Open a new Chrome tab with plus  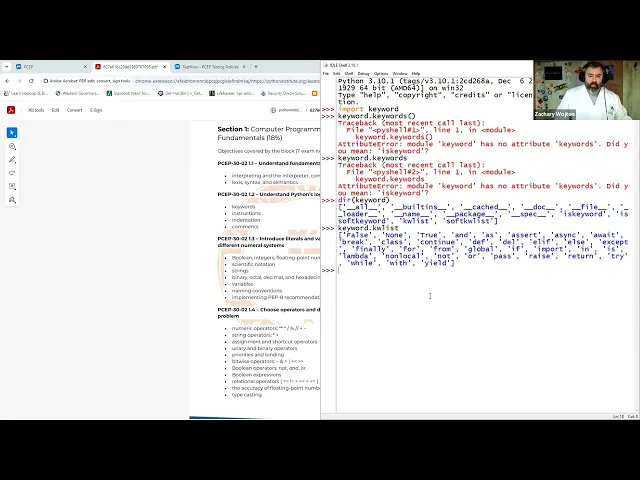click(x=256, y=67)
